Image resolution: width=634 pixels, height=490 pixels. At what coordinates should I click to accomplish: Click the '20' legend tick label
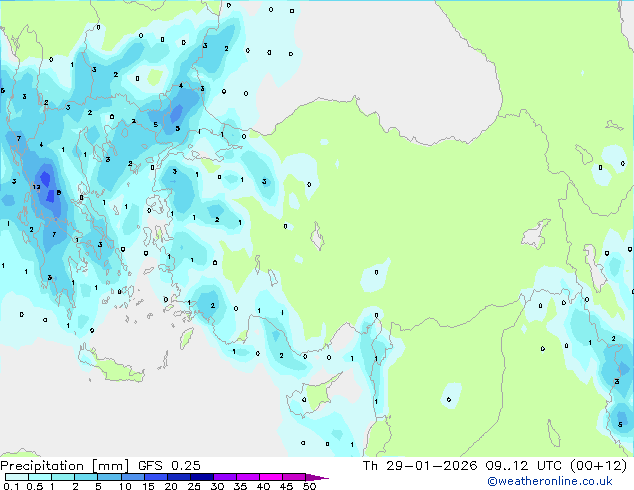pos(171,486)
